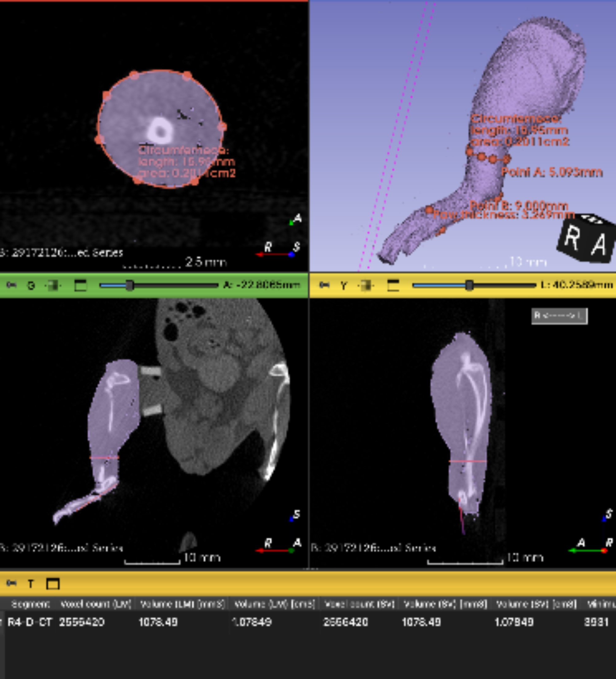This screenshot has width=616, height=679.
Task: Click the 'G' green view label
Action: (31, 286)
